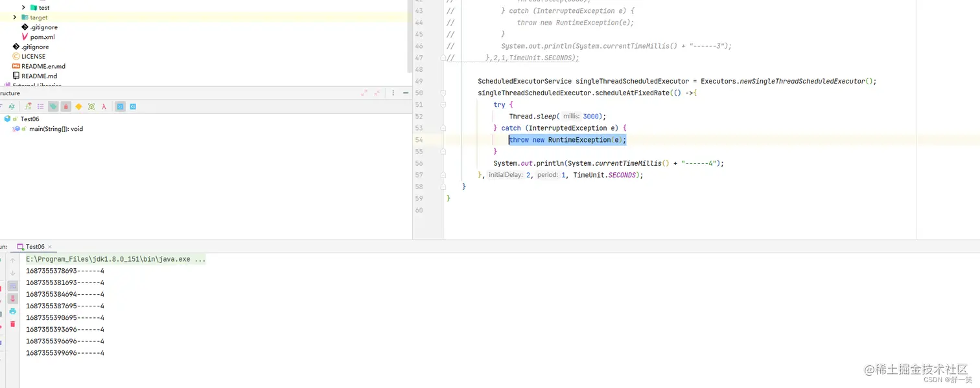Expand all nodes in Structure panel
This screenshot has width=980, height=388.
[x=364, y=93]
